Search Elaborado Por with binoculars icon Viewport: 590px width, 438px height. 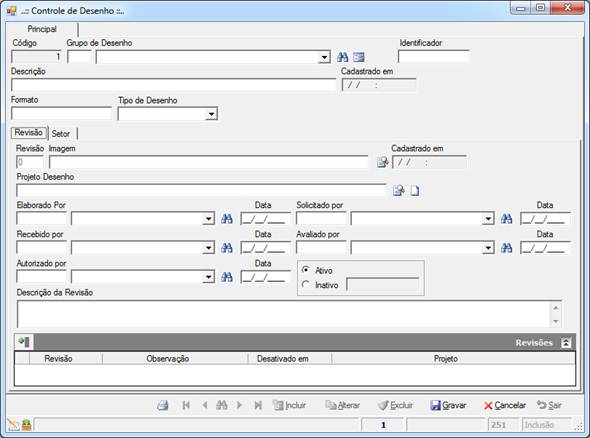[227, 219]
